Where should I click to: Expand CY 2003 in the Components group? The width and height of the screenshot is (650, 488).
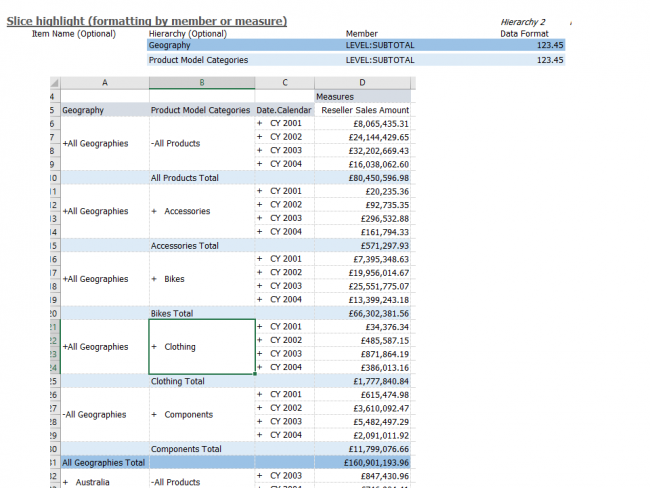(260, 421)
